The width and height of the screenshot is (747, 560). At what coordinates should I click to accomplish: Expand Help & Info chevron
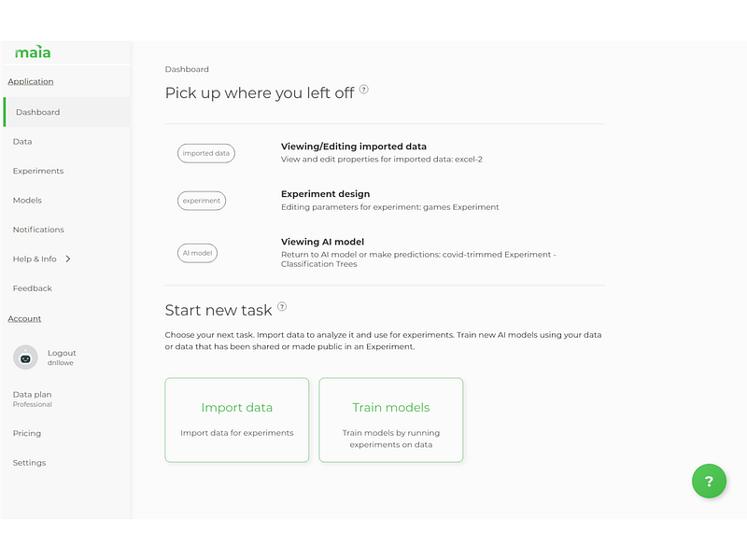point(68,259)
